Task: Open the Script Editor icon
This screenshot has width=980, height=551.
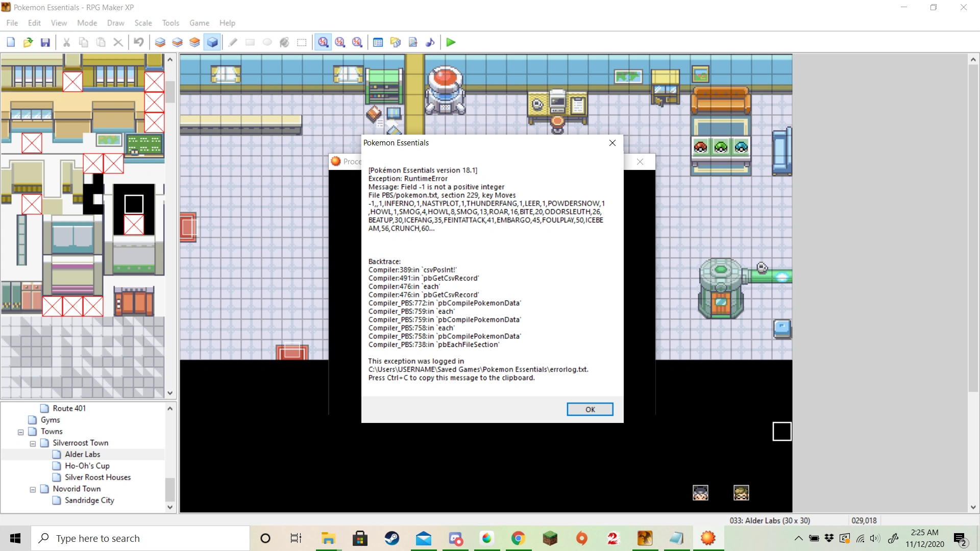Action: click(413, 42)
